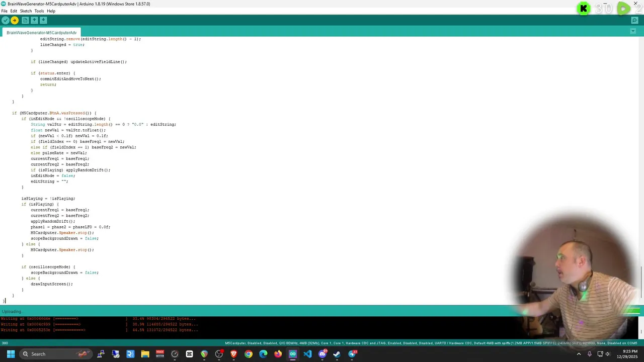Show hidden system tray icons chevron
The width and height of the screenshot is (644, 362).
pos(579,354)
